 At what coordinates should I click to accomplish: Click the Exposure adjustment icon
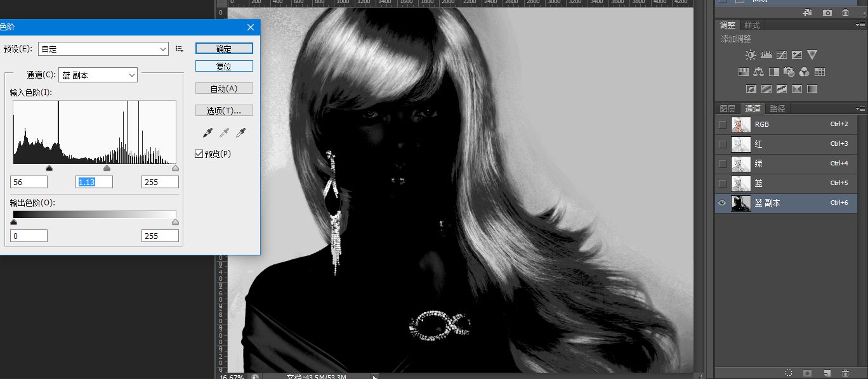click(x=796, y=55)
